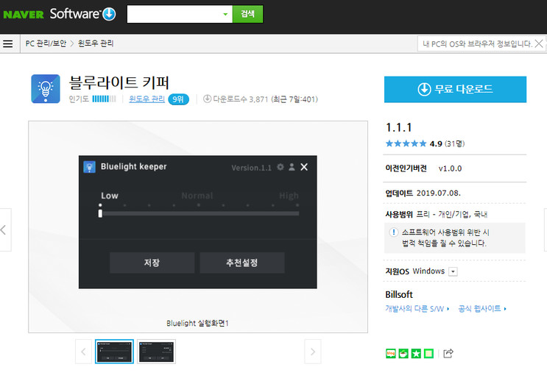Screen dimensions: 547x392
Task: Click the update date 2019.07.08.
Action: (439, 193)
